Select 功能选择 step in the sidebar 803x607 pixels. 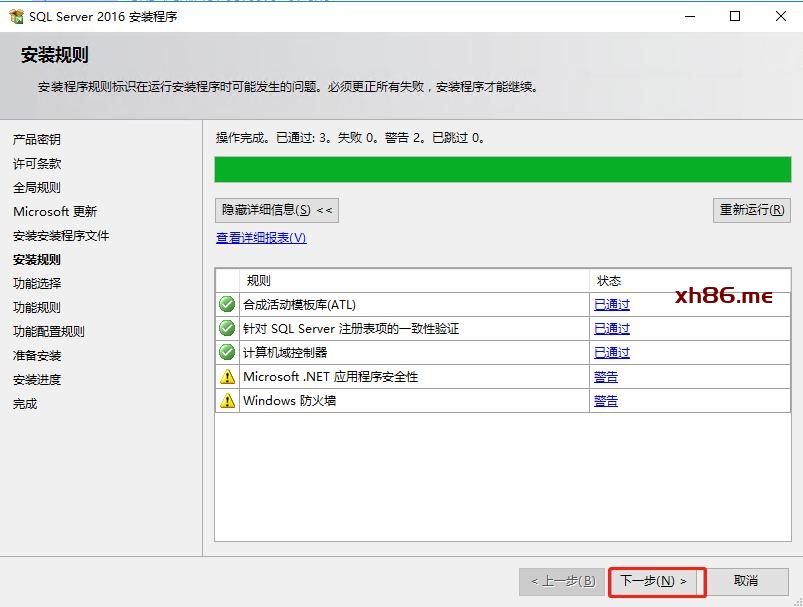pyautogui.click(x=37, y=284)
